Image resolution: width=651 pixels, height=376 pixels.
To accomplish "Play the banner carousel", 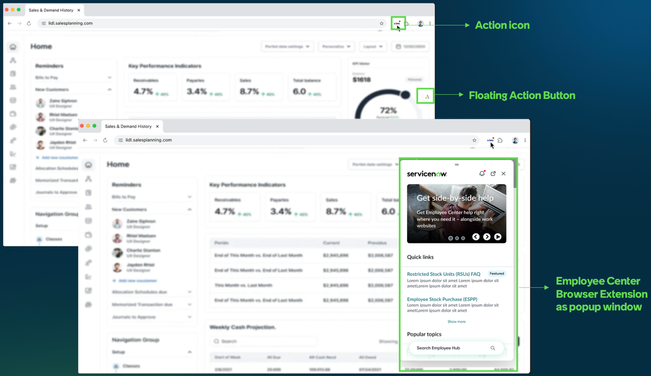I will point(497,237).
